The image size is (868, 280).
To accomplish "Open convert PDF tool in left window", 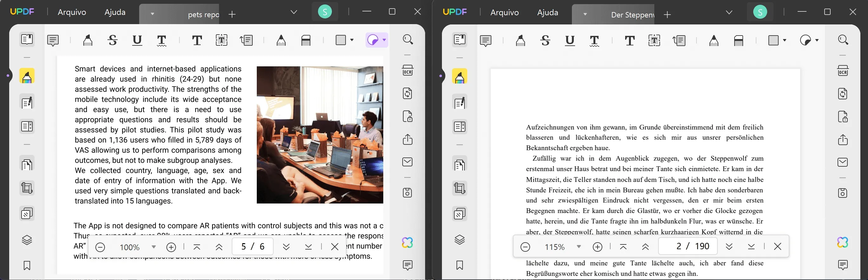I will tap(408, 93).
